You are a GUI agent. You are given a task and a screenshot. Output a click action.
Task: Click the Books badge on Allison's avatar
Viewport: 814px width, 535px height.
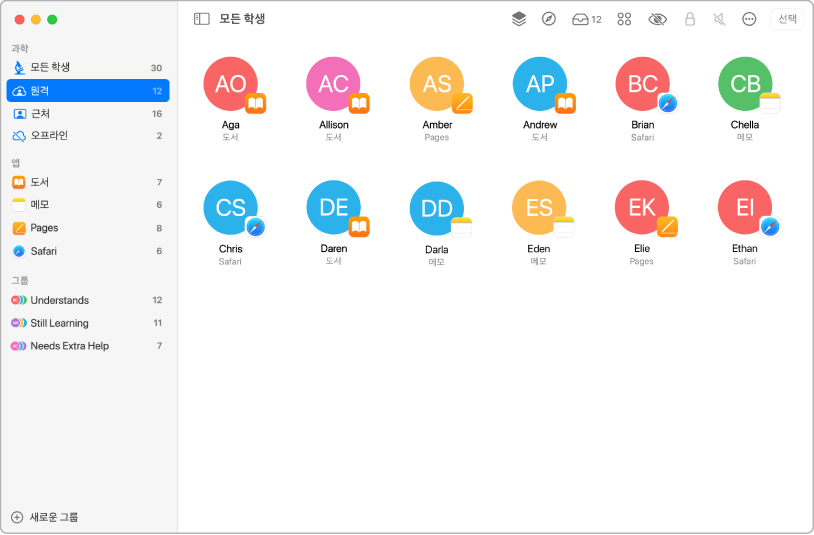coord(359,103)
